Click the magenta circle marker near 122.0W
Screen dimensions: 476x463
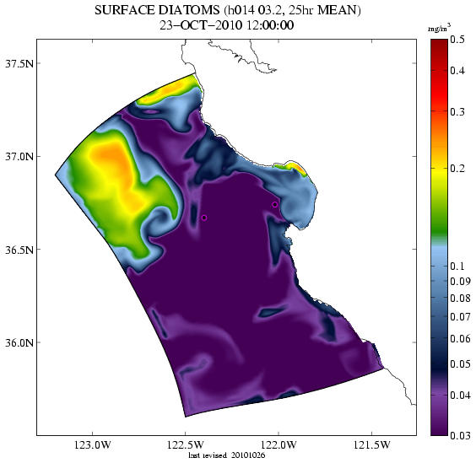275,205
